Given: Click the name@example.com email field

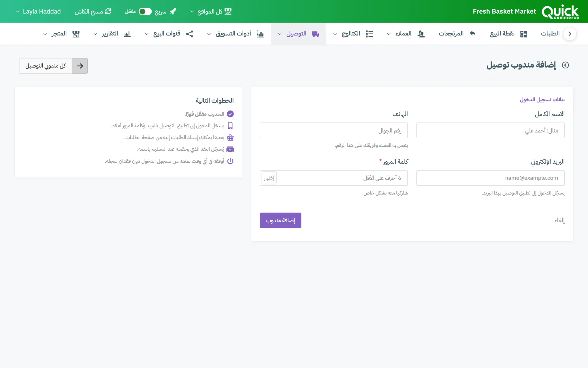Looking at the screenshot, I should point(490,178).
